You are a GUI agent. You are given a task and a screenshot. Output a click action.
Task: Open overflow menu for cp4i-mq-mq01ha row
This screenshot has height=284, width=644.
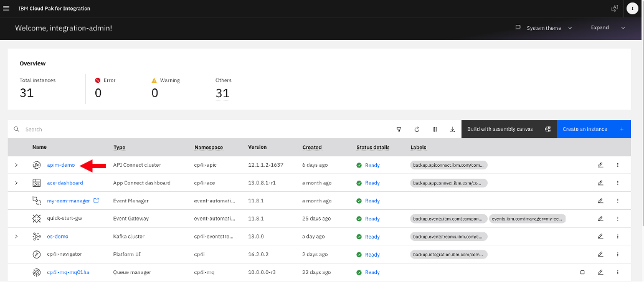tap(617, 273)
